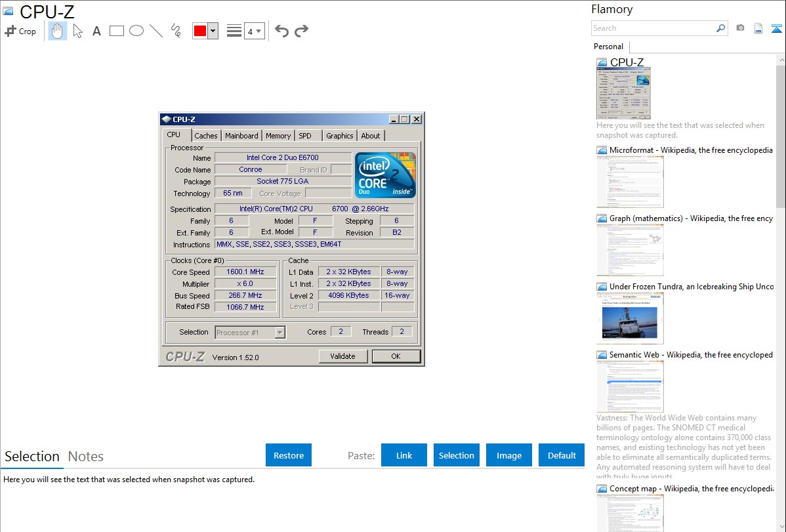The image size is (786, 532).
Task: Select the Crop tool
Action: point(20,31)
